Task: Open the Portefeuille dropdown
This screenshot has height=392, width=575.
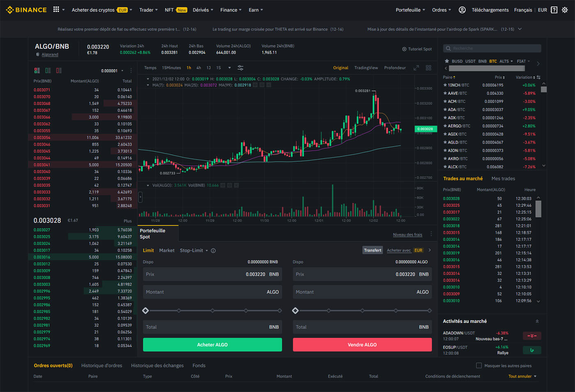Action: click(410, 10)
